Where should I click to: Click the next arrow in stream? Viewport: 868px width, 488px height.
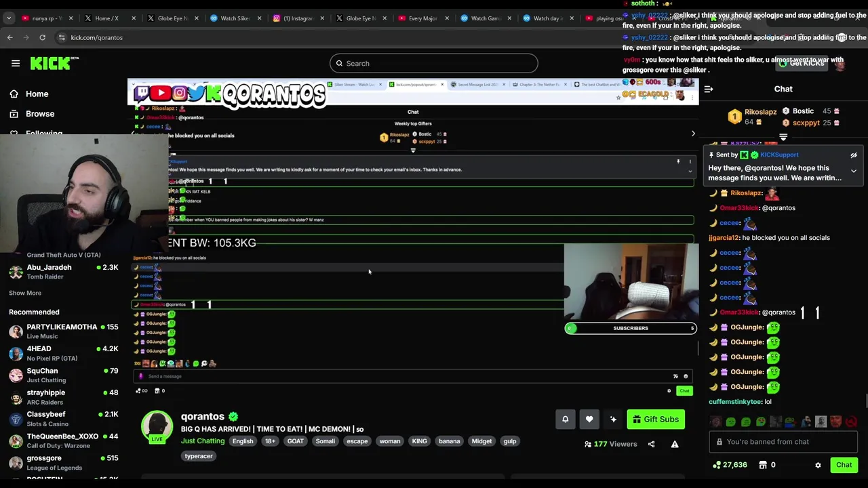pos(692,134)
